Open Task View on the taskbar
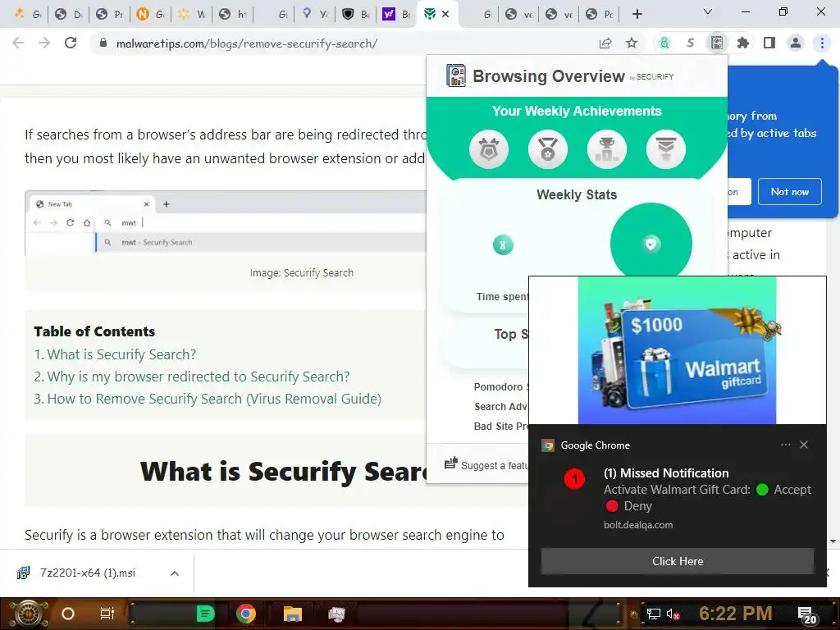 (x=107, y=614)
